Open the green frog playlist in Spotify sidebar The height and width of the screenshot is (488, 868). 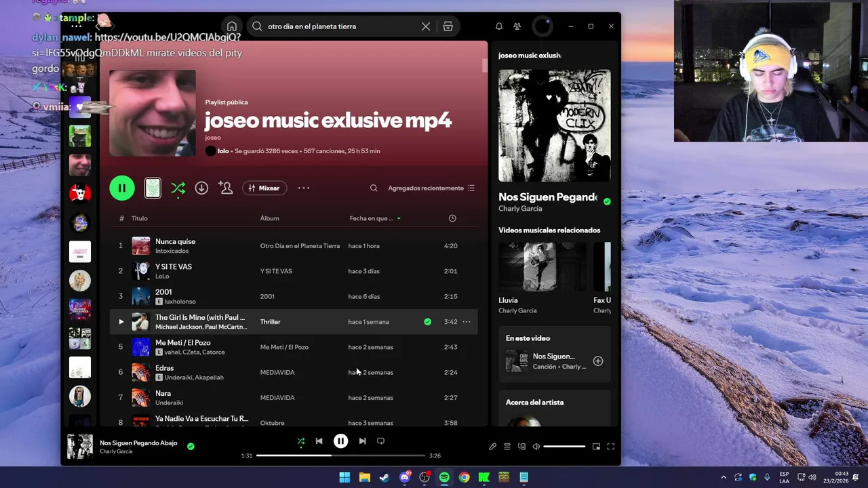pos(80,136)
